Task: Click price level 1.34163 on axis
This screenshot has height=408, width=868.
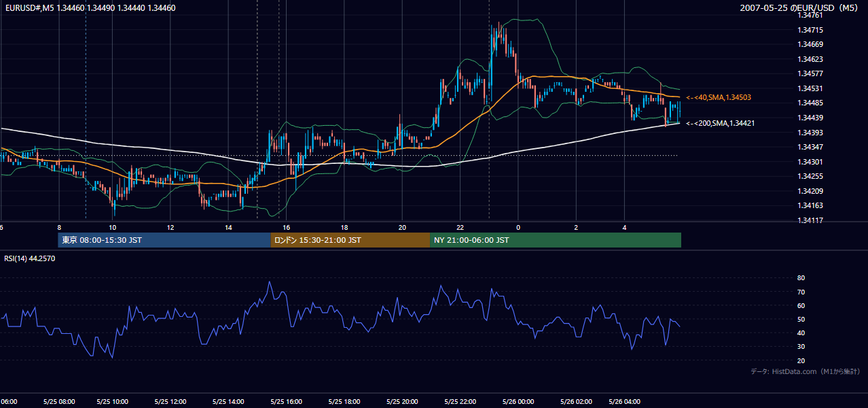Action: pos(810,205)
